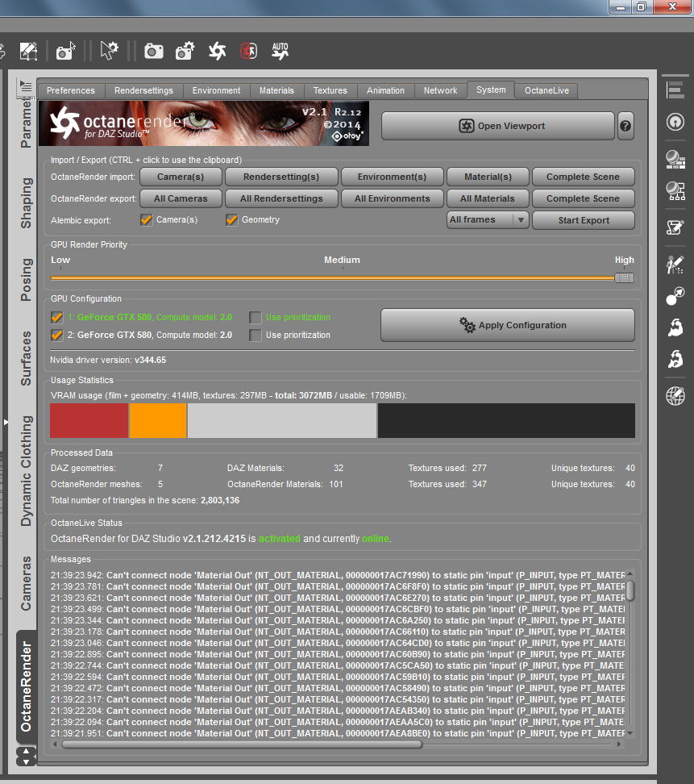The height and width of the screenshot is (784, 694).
Task: Click the Messages horizontal scrollbar thumb
Action: click(242, 744)
